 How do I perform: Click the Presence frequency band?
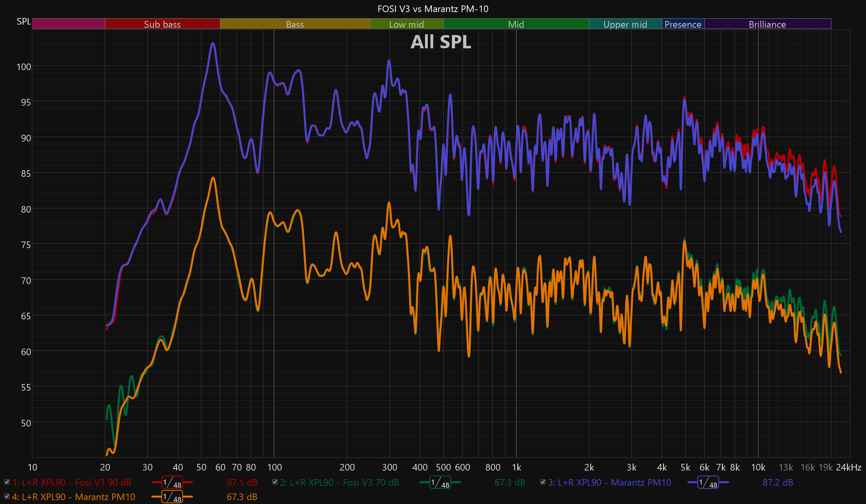click(x=683, y=24)
